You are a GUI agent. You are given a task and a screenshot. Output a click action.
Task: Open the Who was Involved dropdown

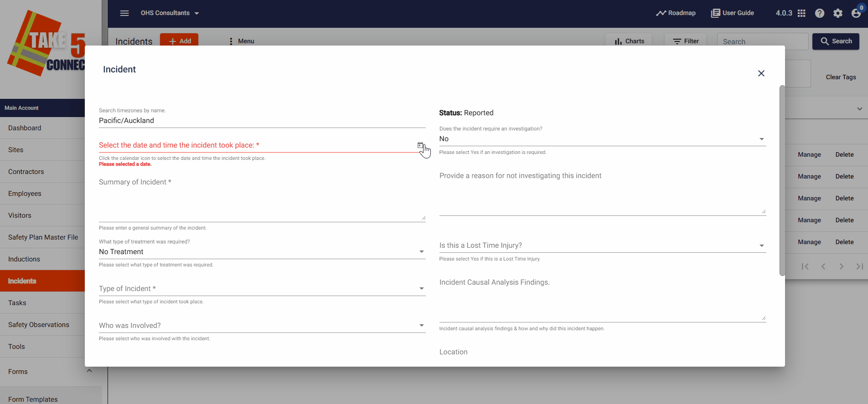coord(262,326)
